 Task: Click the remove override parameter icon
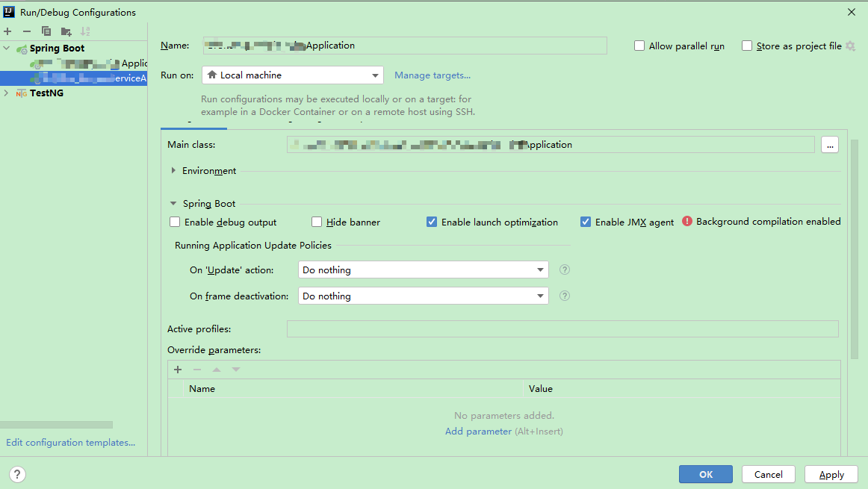coord(197,370)
